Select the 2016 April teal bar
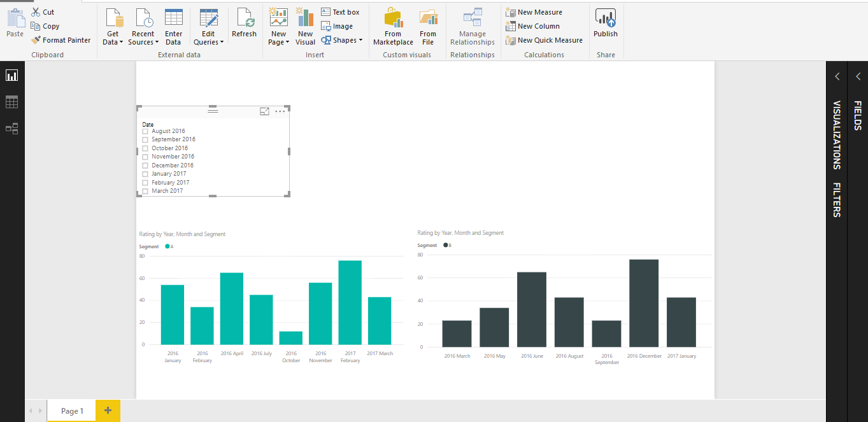This screenshot has height=422, width=868. [x=232, y=309]
